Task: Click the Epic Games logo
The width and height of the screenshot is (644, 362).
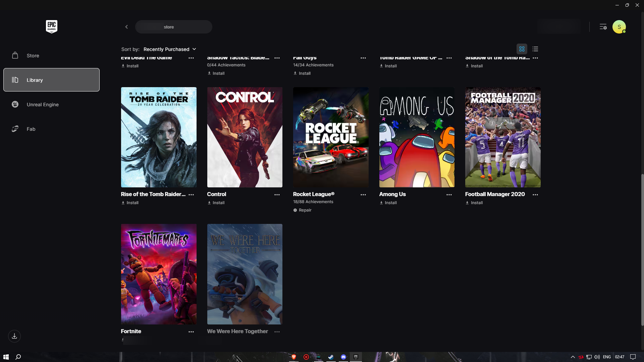Action: coord(52,26)
